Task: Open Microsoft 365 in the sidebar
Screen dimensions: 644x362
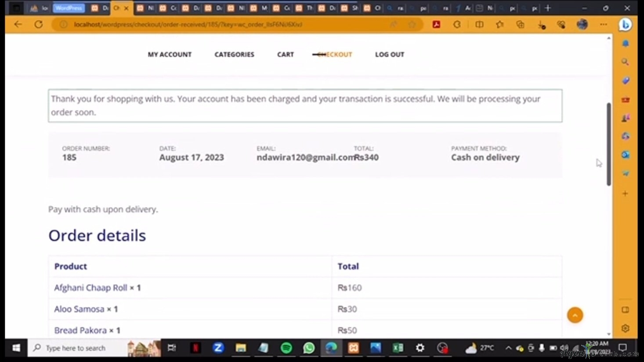Action: tap(626, 136)
